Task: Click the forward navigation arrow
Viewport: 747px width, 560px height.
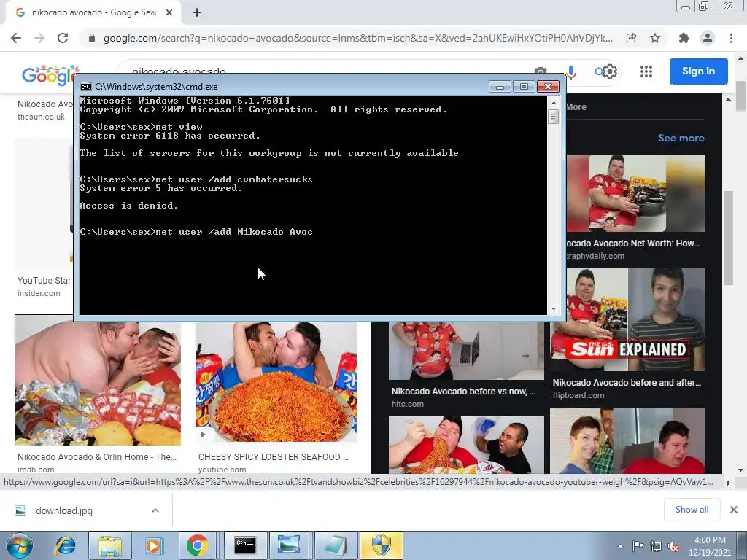Action: coord(39,38)
